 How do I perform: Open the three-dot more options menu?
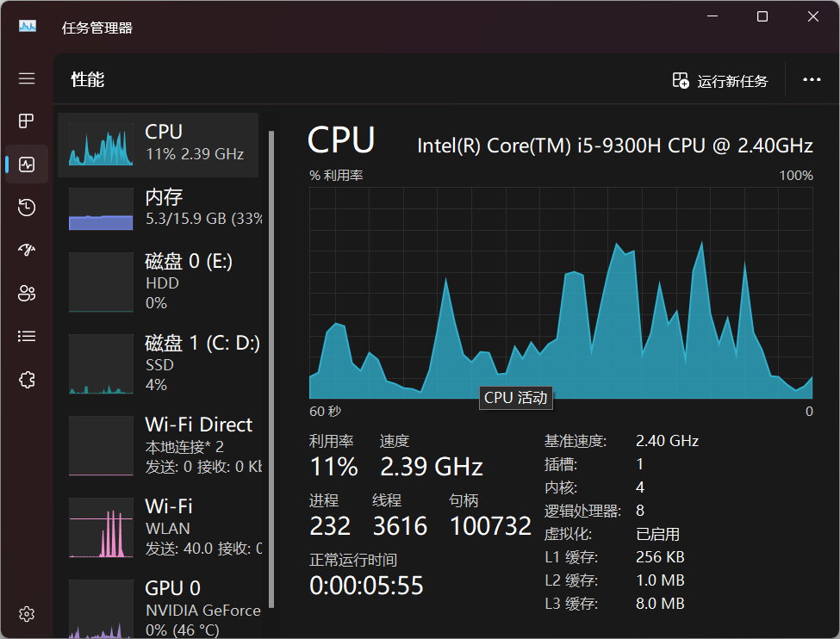[812, 80]
